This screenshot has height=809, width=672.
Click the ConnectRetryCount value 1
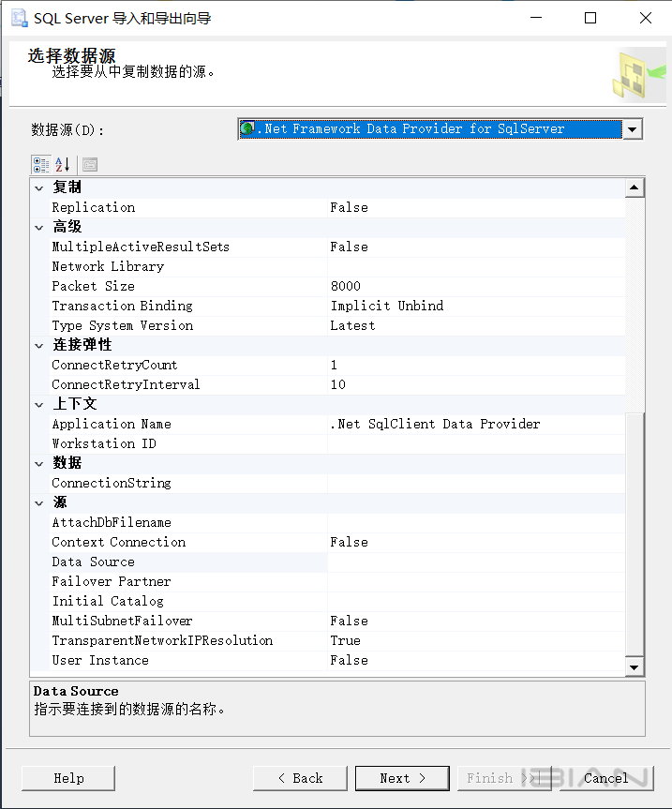(x=334, y=366)
